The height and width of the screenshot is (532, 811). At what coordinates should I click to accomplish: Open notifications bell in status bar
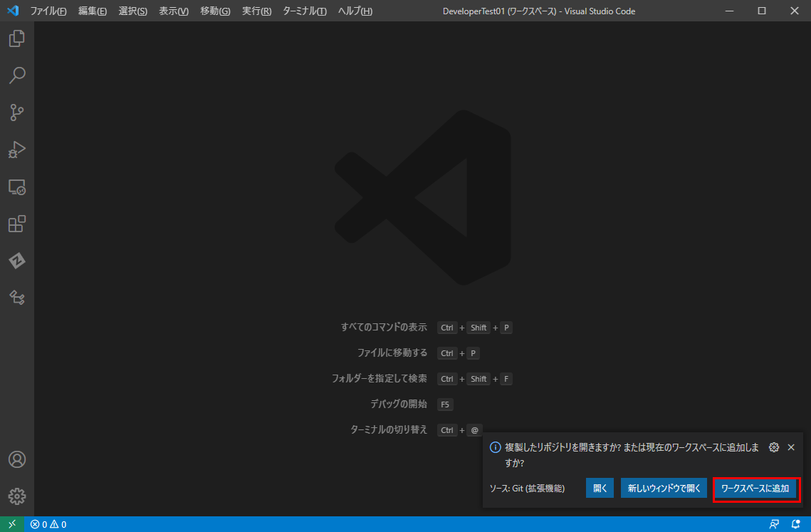796,524
